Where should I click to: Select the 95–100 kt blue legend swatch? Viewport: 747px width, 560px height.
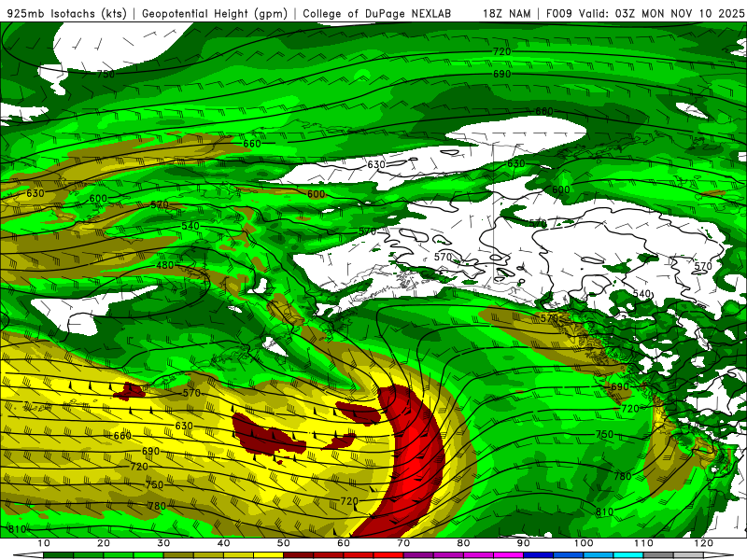tap(569, 555)
